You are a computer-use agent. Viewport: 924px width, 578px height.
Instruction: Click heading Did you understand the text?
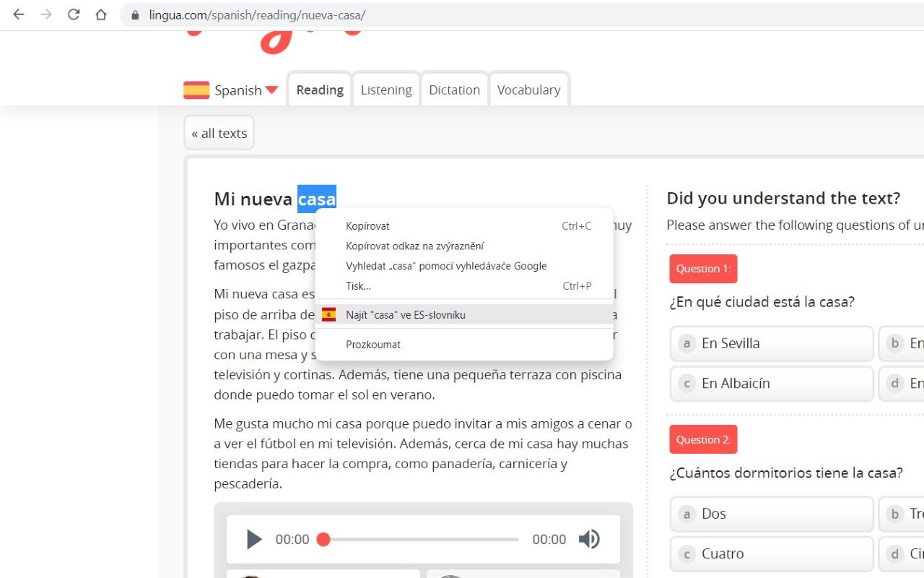point(783,198)
